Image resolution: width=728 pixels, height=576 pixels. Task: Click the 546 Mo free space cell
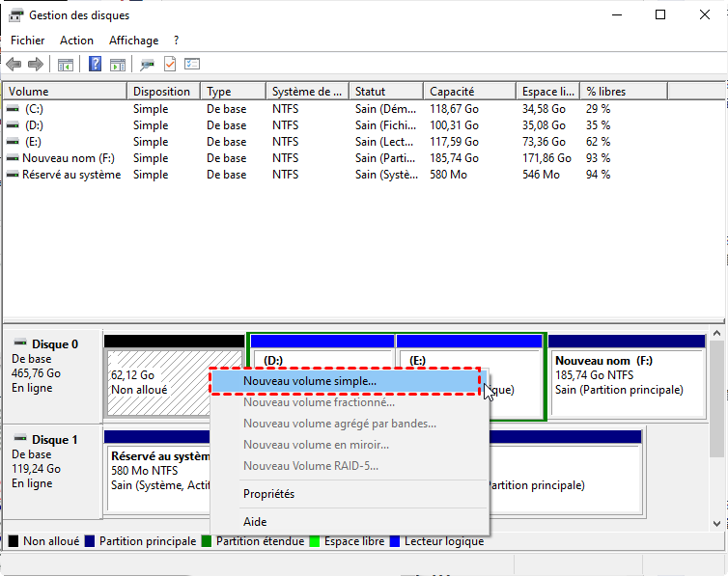click(x=541, y=175)
